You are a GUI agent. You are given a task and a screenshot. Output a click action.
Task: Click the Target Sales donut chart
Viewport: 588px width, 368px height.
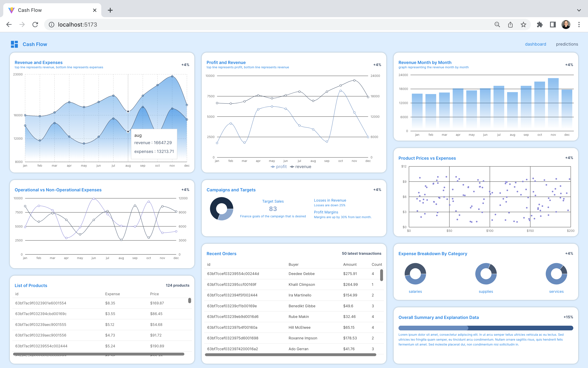click(x=221, y=209)
